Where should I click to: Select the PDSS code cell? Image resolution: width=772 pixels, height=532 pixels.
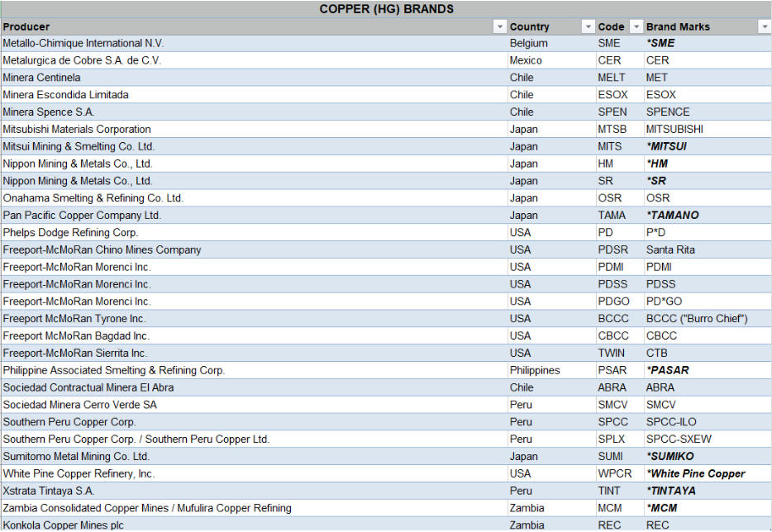[620, 284]
